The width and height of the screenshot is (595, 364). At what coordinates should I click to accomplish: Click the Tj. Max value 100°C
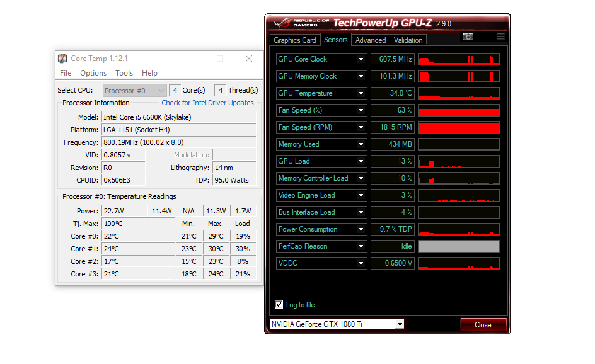pyautogui.click(x=138, y=224)
